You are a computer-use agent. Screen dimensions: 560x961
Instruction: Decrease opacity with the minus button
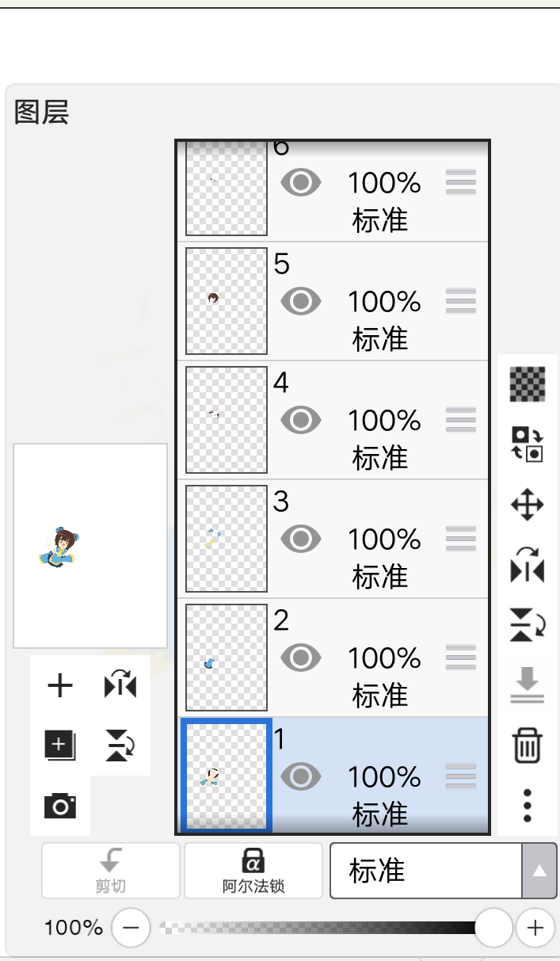pyautogui.click(x=131, y=927)
